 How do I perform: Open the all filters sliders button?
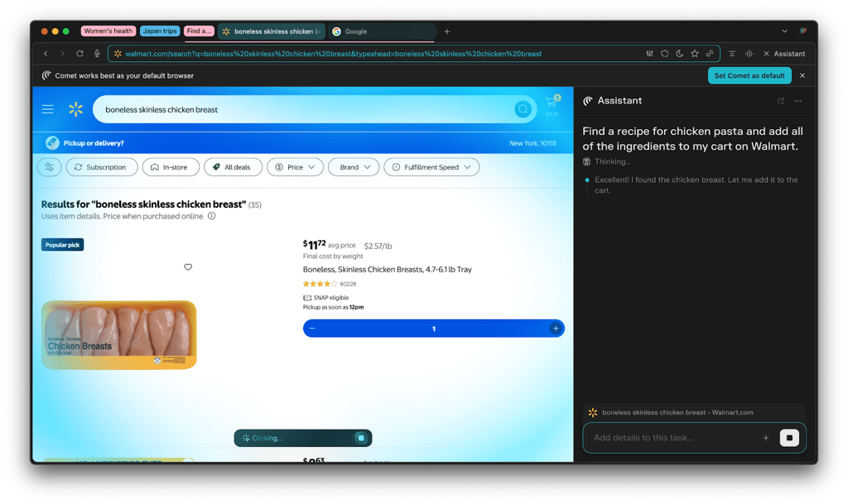coord(49,167)
